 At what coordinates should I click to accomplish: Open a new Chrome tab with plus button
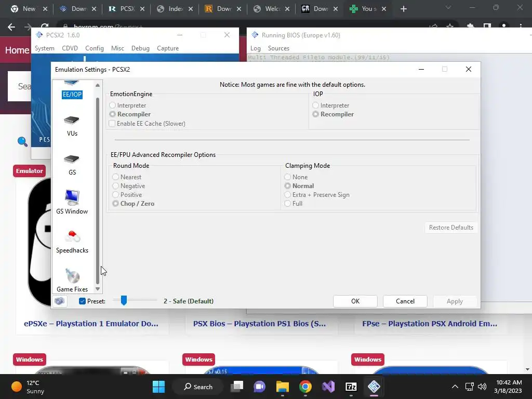click(403, 9)
